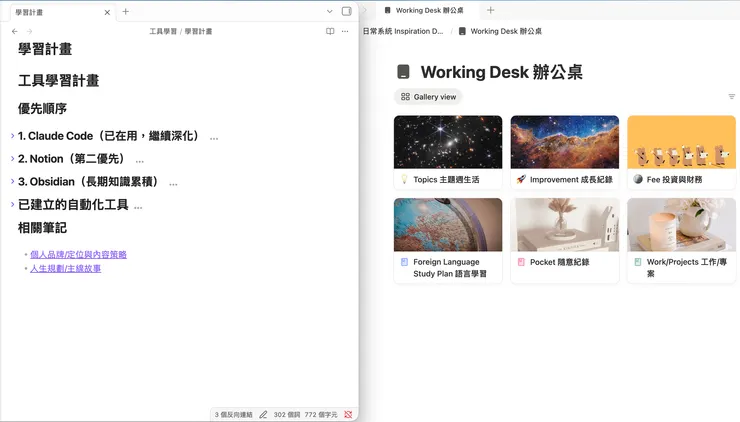The width and height of the screenshot is (740, 422).
Task: Click the lightbulb icon on the Topics card
Action: 404,179
